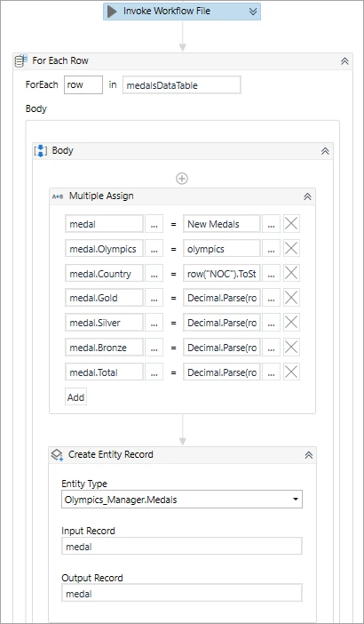Open expression editor for medal.Country value
Viewport: 364px width, 624px height.
272,274
